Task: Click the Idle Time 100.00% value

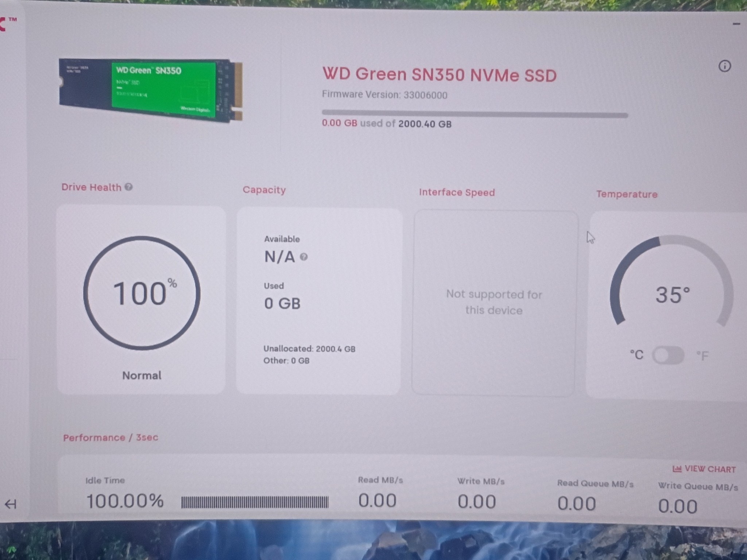Action: [125, 501]
